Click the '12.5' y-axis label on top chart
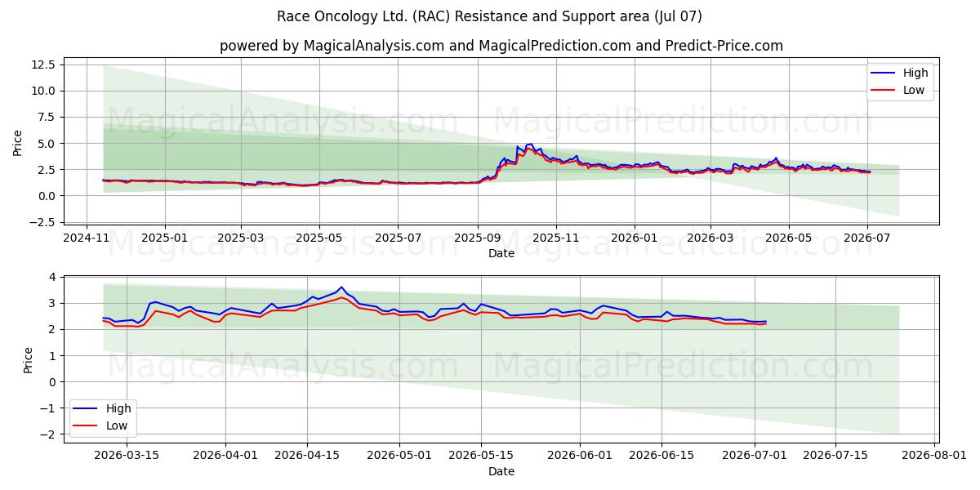 [x=42, y=65]
